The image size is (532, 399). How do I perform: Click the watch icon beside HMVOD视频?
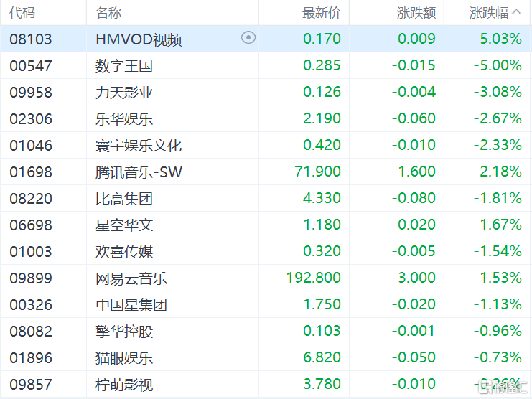pyautogui.click(x=248, y=38)
